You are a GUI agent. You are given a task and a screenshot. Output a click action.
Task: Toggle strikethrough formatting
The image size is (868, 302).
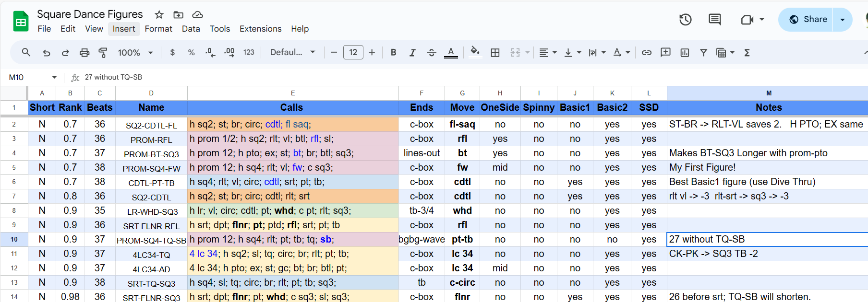(432, 53)
